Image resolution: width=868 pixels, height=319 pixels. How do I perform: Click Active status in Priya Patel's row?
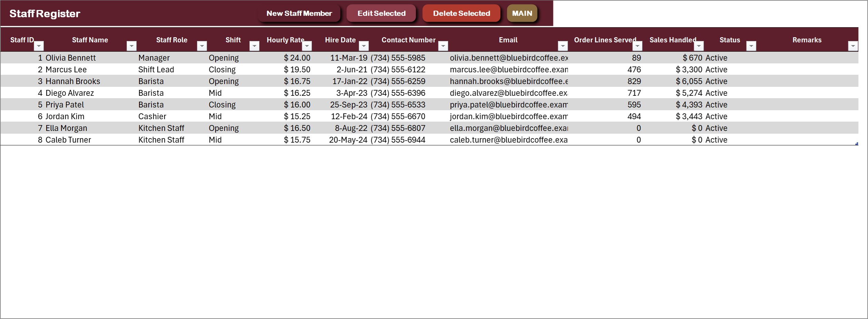coord(730,105)
